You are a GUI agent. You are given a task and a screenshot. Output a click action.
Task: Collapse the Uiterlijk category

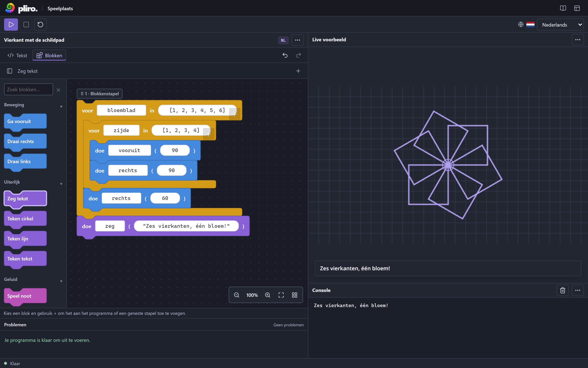61,184
